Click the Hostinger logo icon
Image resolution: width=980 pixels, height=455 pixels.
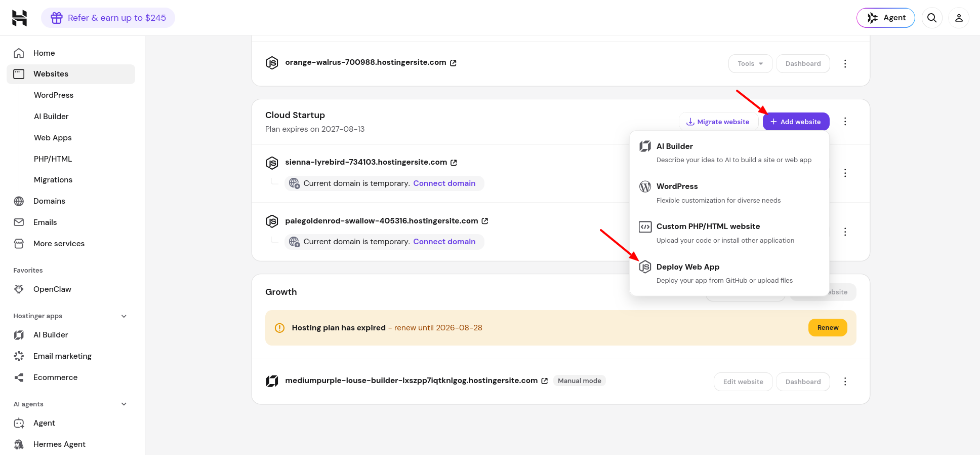tap(19, 18)
